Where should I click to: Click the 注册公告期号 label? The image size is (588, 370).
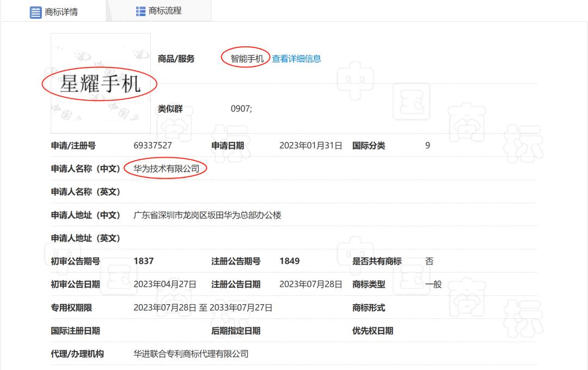pyautogui.click(x=236, y=261)
